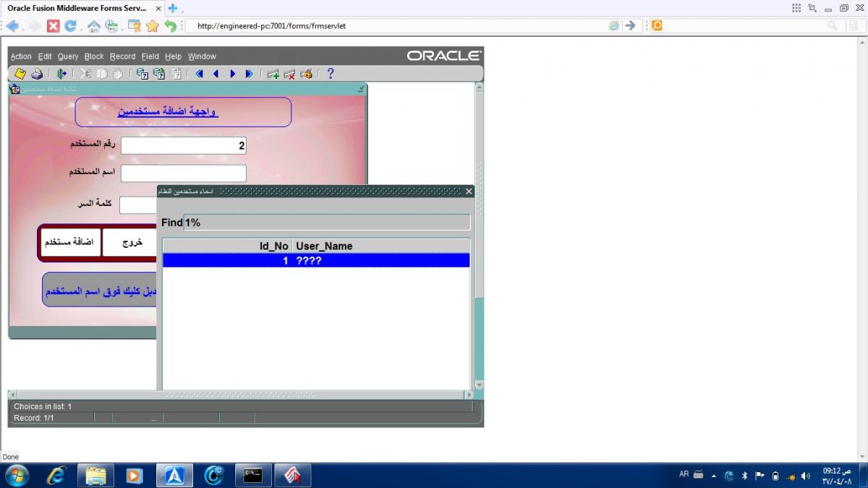Screen dimensions: 868x488
Task: Go to next record arrow icon
Action: (233, 74)
